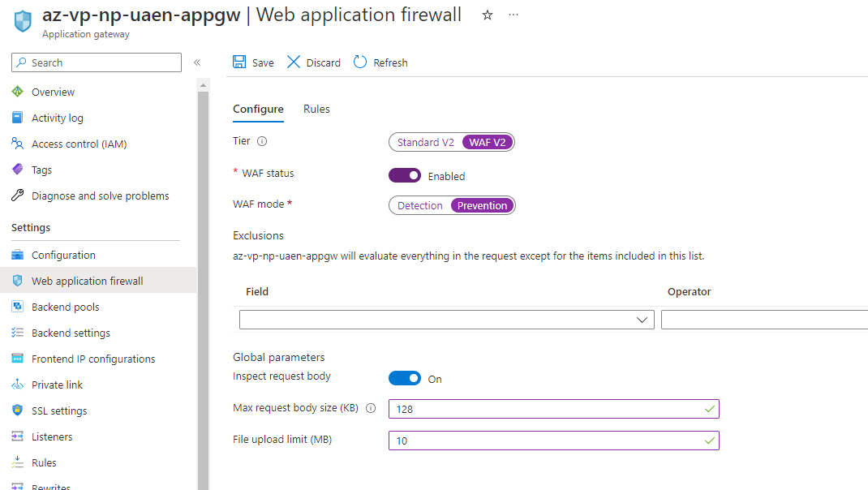Image resolution: width=868 pixels, height=490 pixels.
Task: Open Backend settings page
Action: coord(71,333)
